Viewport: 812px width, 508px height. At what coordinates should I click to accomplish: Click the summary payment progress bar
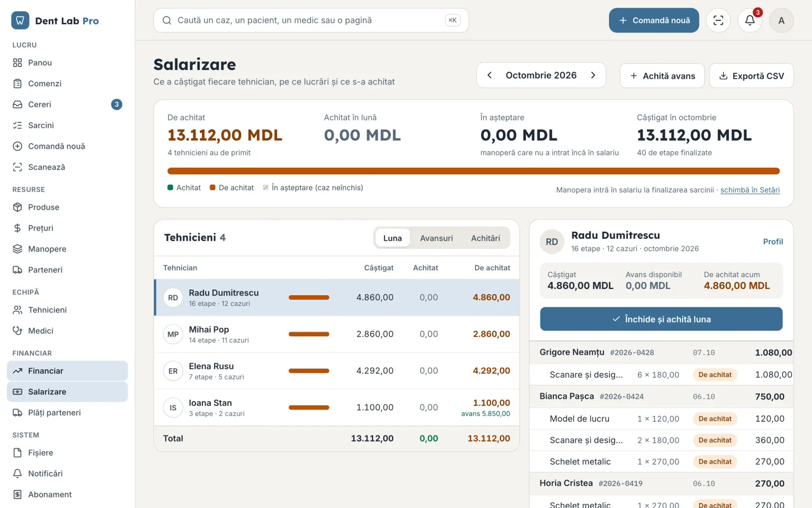pyautogui.click(x=473, y=171)
